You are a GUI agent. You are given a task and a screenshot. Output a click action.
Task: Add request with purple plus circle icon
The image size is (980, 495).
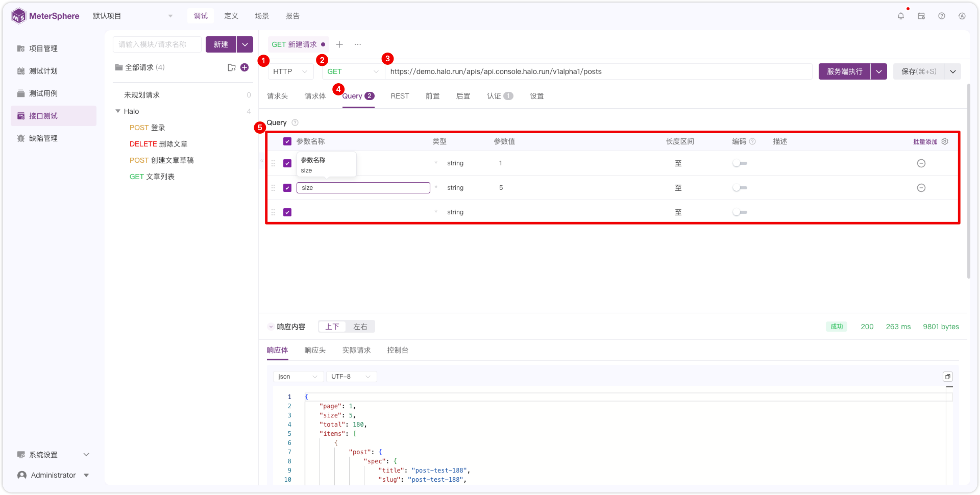(244, 67)
